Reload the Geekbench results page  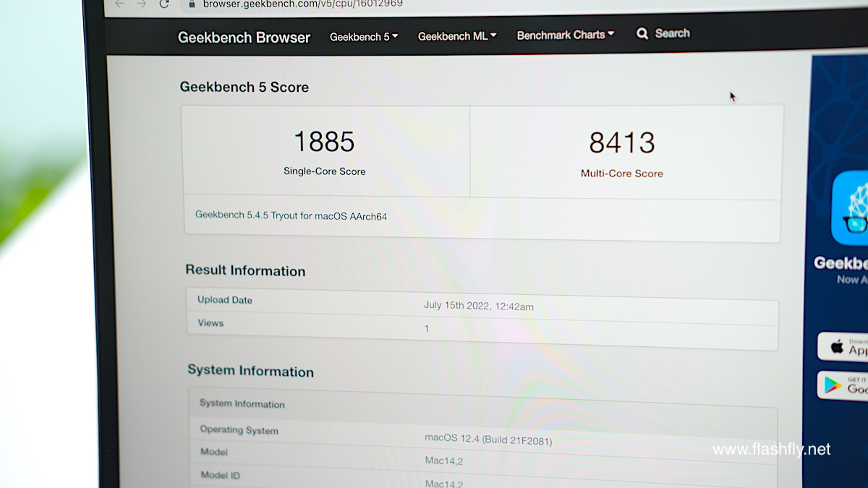point(164,4)
